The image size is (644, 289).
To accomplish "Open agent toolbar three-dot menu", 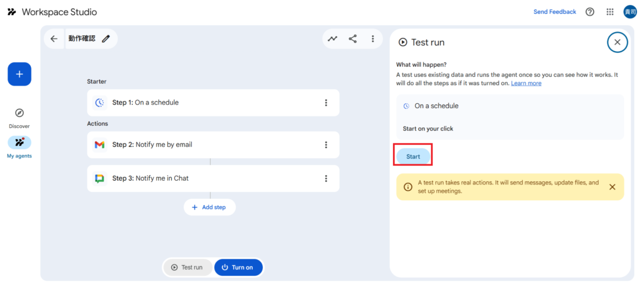I will (373, 38).
